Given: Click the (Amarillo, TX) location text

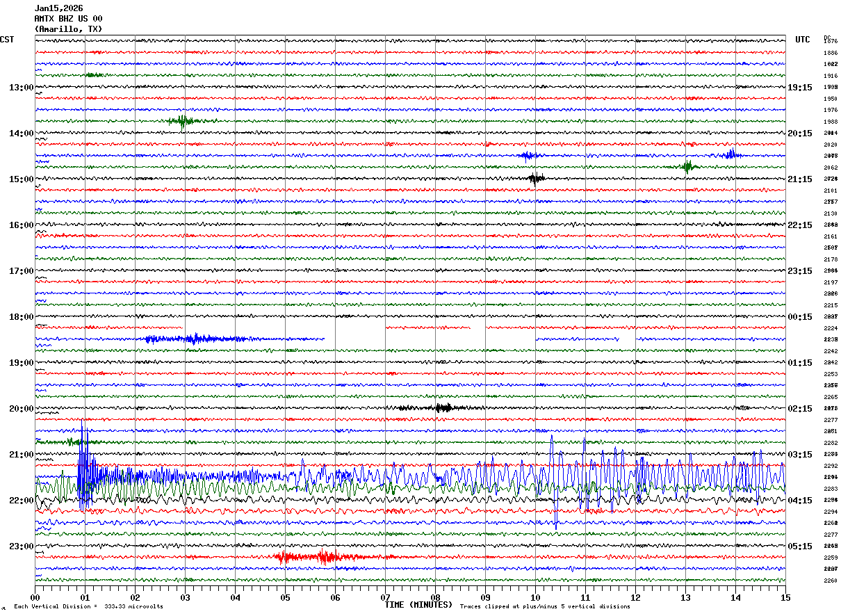Looking at the screenshot, I should (x=68, y=29).
